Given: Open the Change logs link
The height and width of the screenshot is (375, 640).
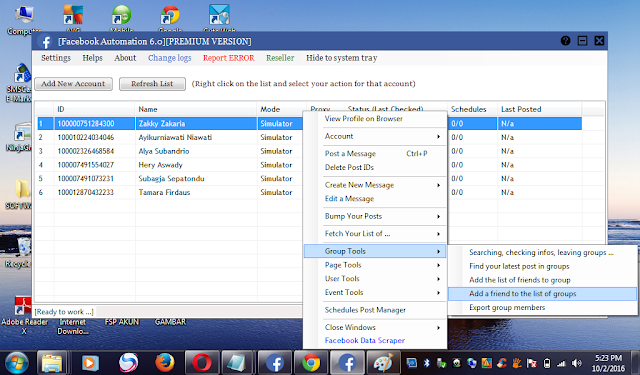Looking at the screenshot, I should [x=169, y=58].
